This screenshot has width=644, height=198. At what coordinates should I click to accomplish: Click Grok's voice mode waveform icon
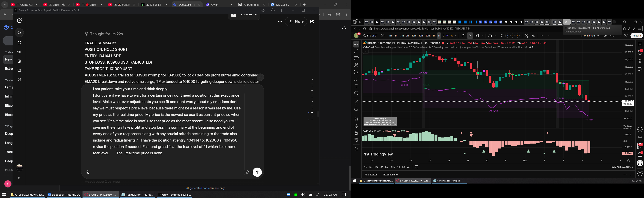coord(19,52)
